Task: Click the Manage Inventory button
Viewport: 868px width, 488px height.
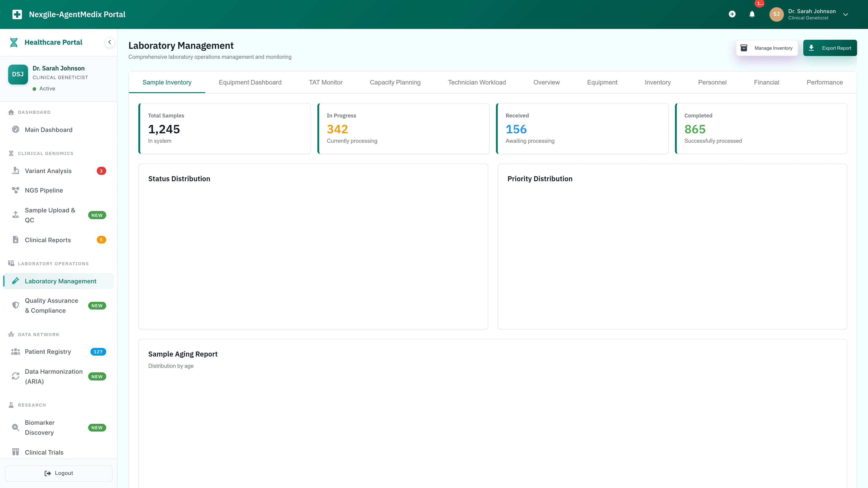Action: (x=767, y=47)
